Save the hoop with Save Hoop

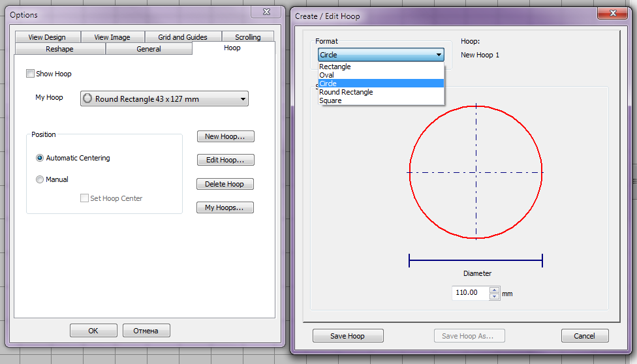tap(348, 336)
